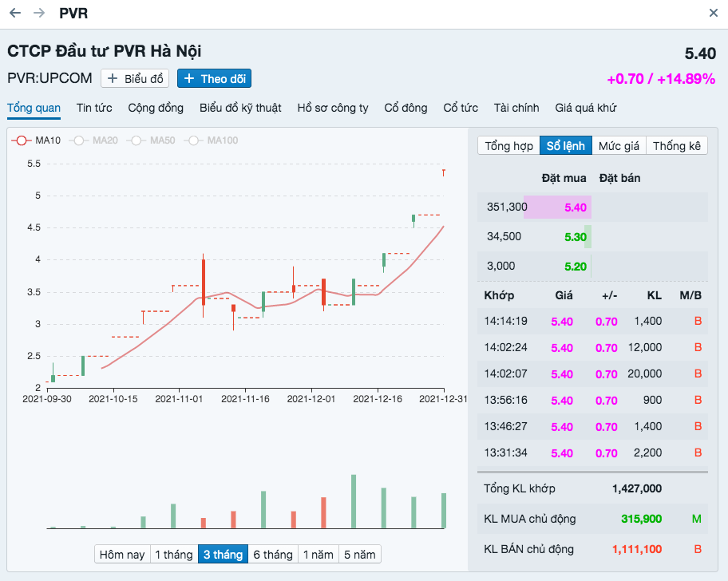
Task: Select the Tổng hợp view
Action: point(508,146)
